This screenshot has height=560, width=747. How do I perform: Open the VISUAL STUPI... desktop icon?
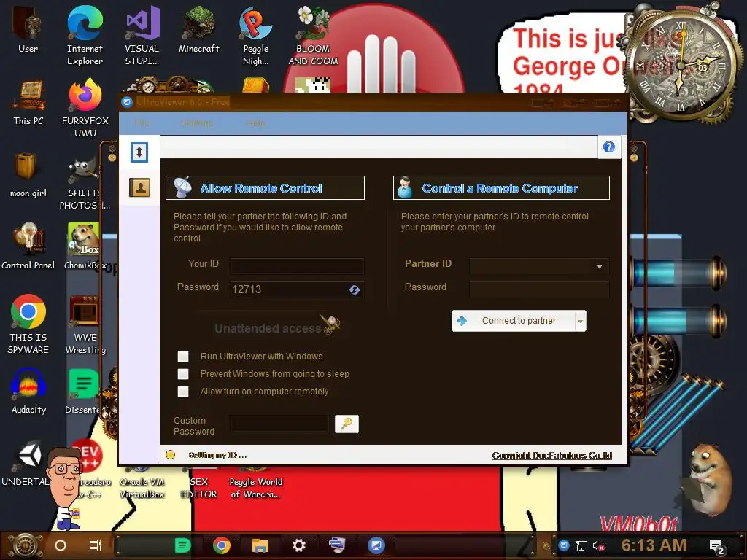coord(142,35)
